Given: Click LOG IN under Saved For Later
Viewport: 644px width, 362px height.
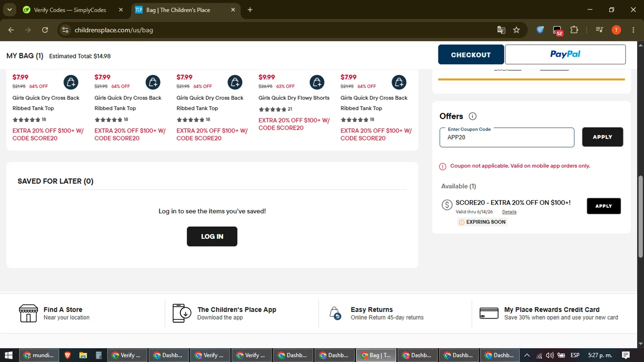Looking at the screenshot, I should click(212, 237).
